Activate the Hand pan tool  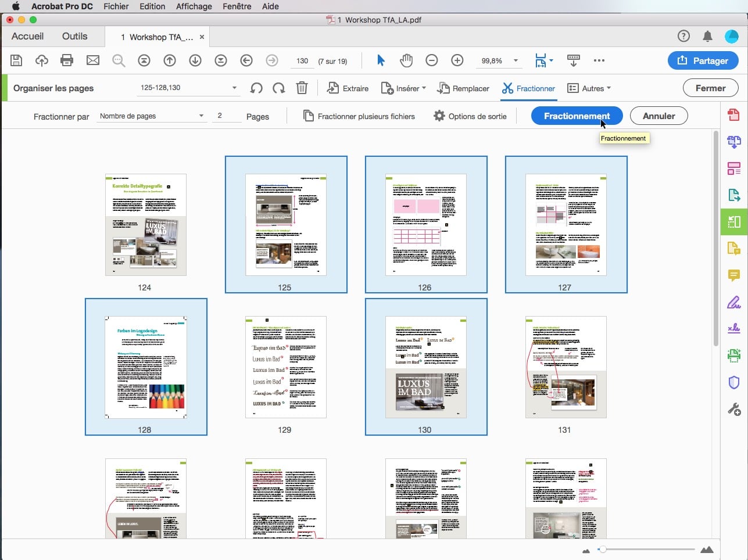click(406, 60)
